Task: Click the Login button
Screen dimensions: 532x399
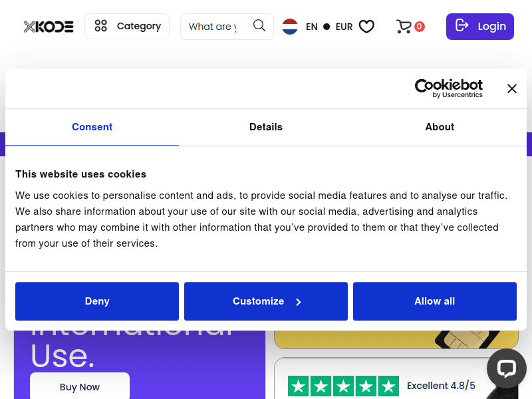Action: [x=479, y=27]
